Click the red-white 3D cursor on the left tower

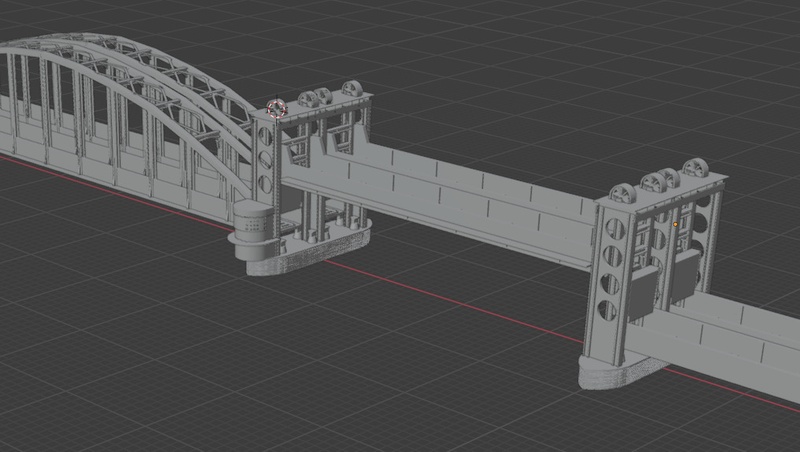tap(277, 109)
